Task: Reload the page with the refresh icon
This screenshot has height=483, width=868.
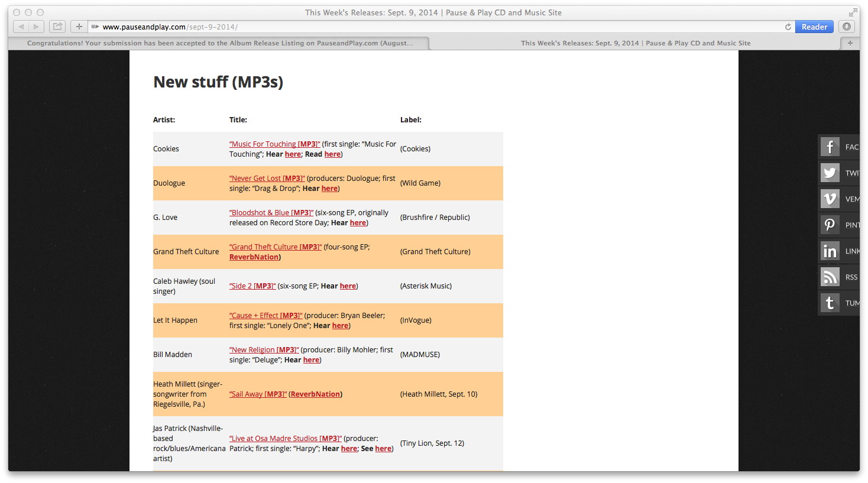Action: (788, 27)
